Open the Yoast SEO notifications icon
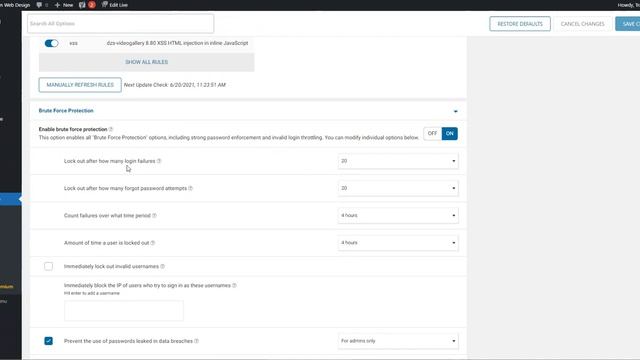This screenshot has height=360, width=640. pos(87,5)
